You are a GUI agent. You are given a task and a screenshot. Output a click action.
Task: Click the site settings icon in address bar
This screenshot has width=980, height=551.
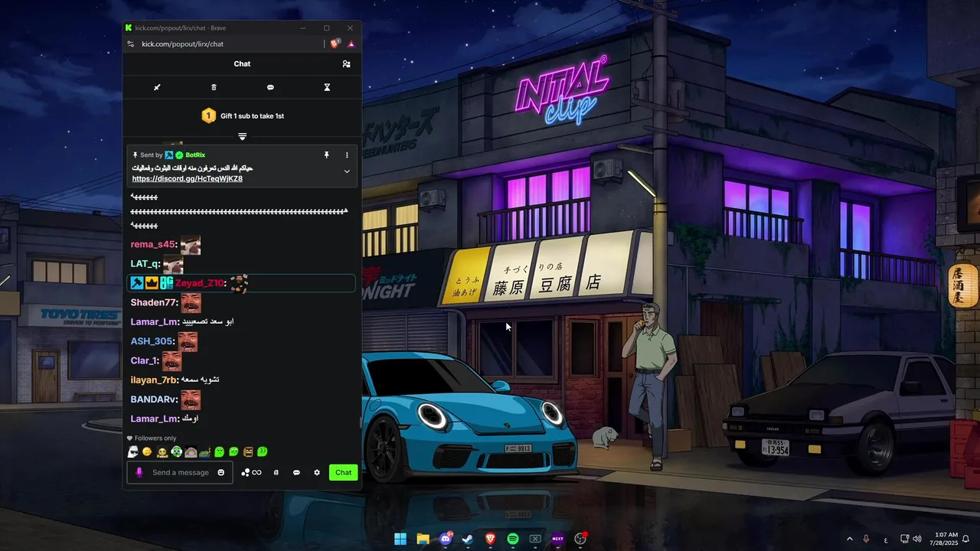click(131, 44)
